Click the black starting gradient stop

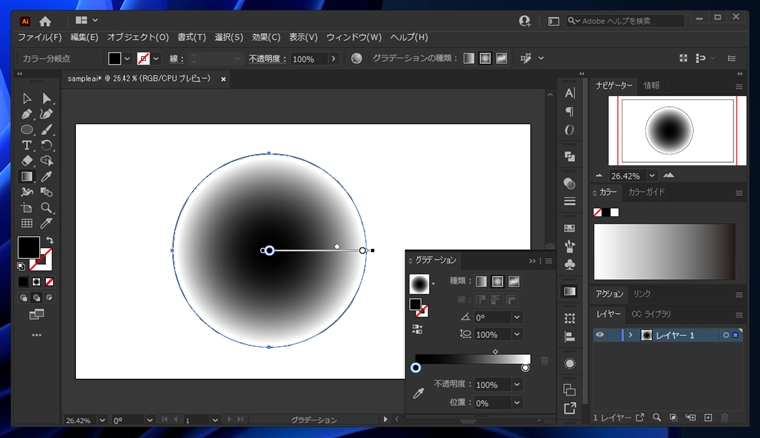click(415, 368)
